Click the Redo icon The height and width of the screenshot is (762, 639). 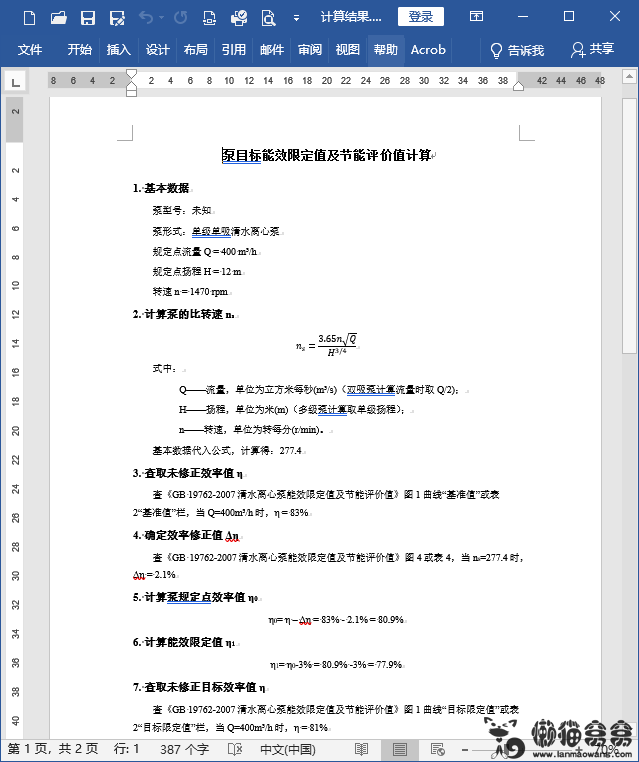(181, 18)
